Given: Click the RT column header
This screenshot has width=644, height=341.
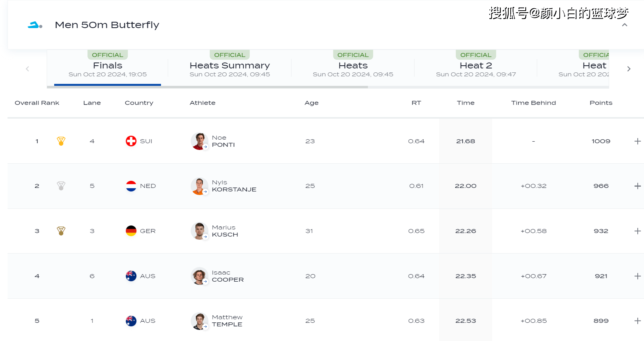Looking at the screenshot, I should 416,103.
